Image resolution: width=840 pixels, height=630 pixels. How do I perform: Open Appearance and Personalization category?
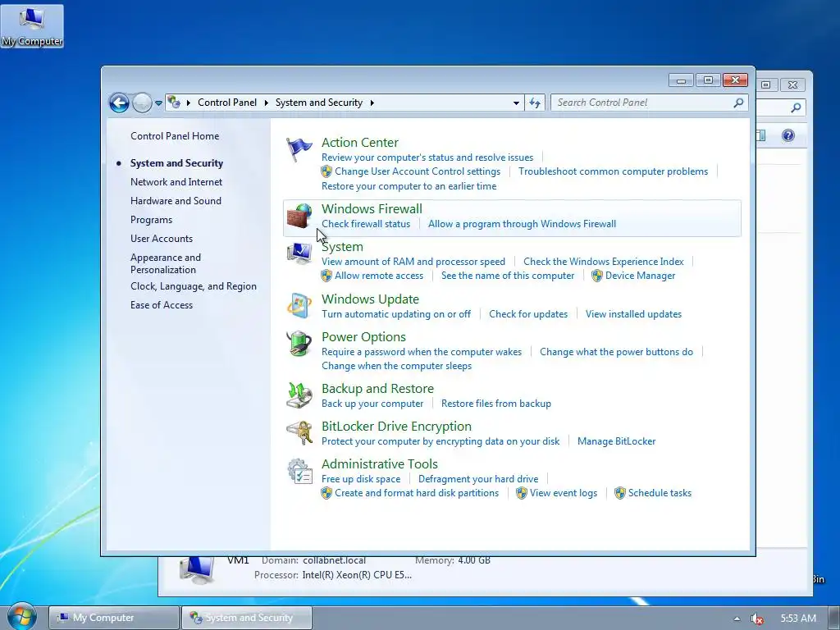(166, 263)
